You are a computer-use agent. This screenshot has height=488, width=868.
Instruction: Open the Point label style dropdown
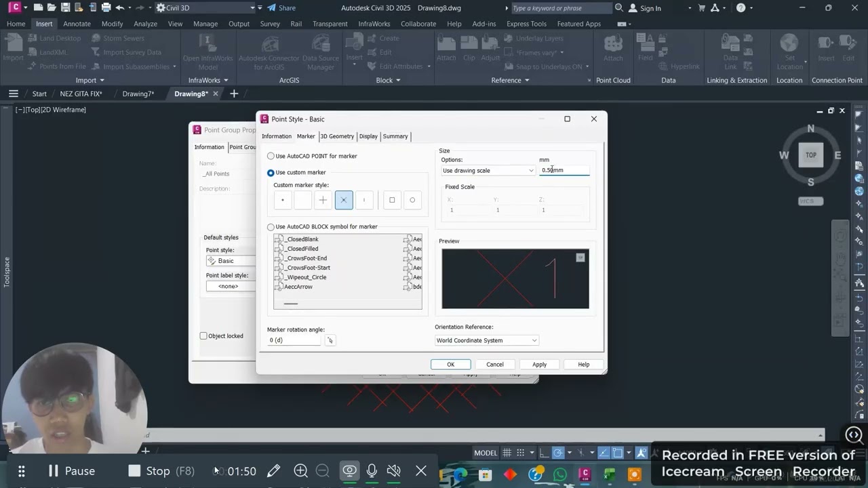[231, 286]
